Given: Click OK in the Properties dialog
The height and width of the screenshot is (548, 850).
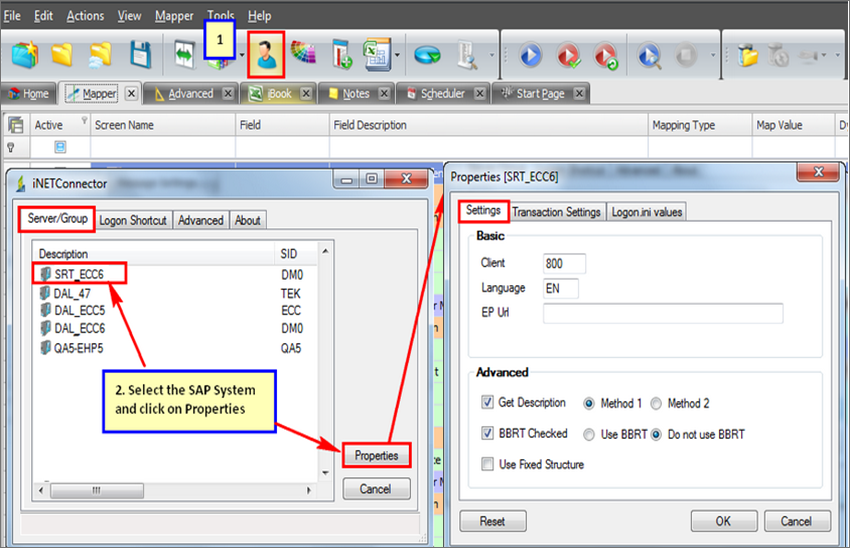Looking at the screenshot, I should (x=723, y=521).
